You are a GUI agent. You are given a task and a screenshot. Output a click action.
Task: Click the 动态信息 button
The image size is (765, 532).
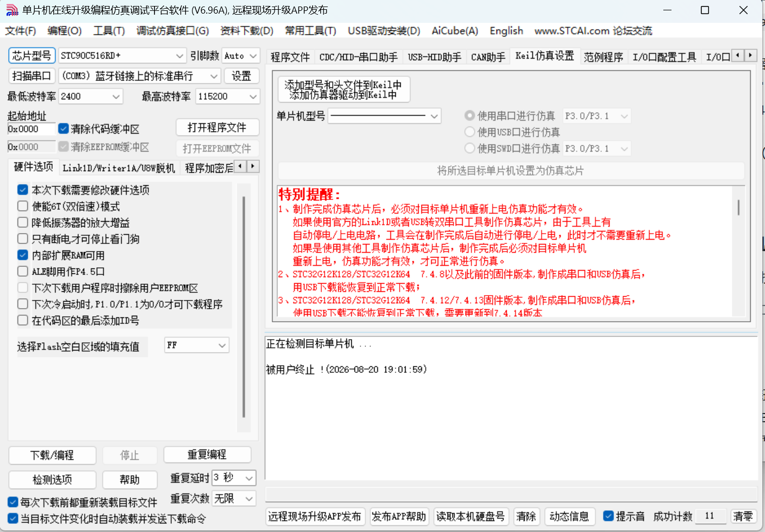pyautogui.click(x=569, y=516)
